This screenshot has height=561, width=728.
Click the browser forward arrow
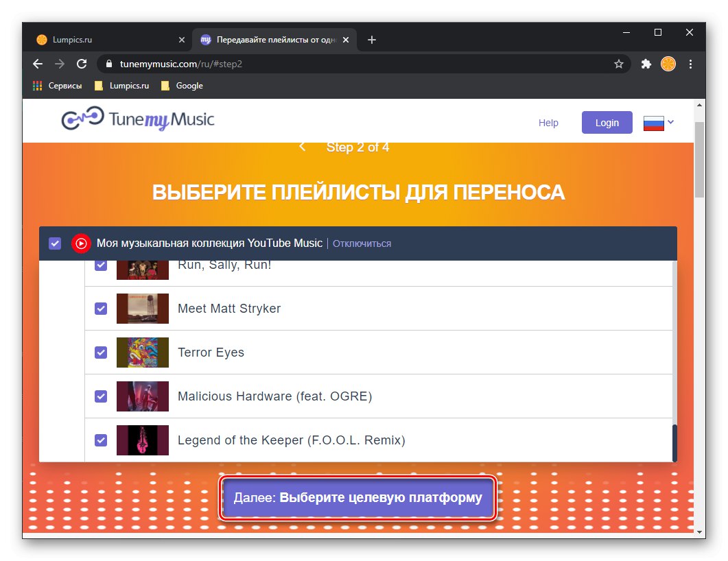tap(60, 64)
